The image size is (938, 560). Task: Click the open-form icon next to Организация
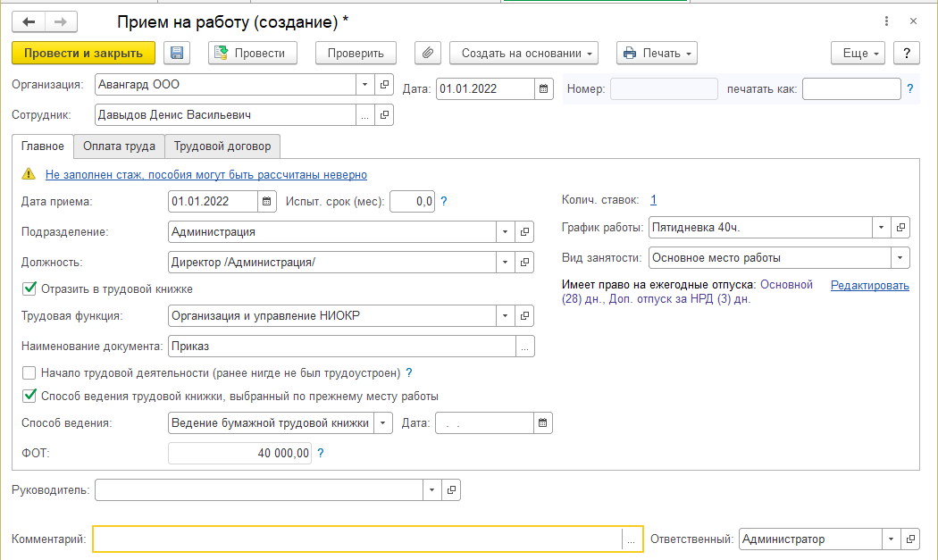click(384, 85)
